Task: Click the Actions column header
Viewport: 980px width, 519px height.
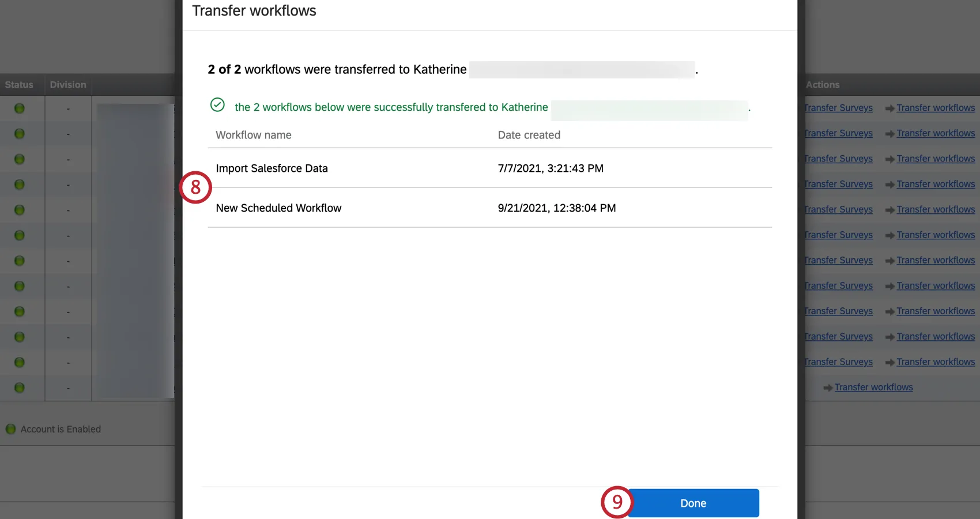Action: coord(823,85)
